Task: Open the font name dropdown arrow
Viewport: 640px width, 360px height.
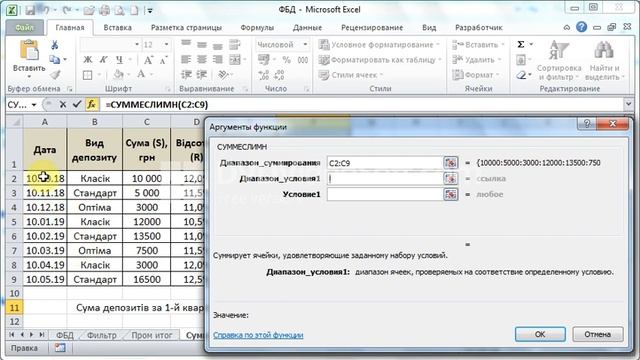Action: (137, 44)
